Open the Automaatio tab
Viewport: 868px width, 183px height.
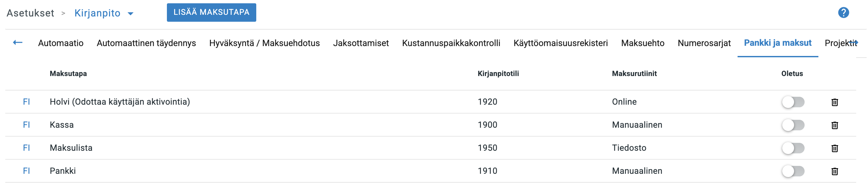click(x=61, y=43)
